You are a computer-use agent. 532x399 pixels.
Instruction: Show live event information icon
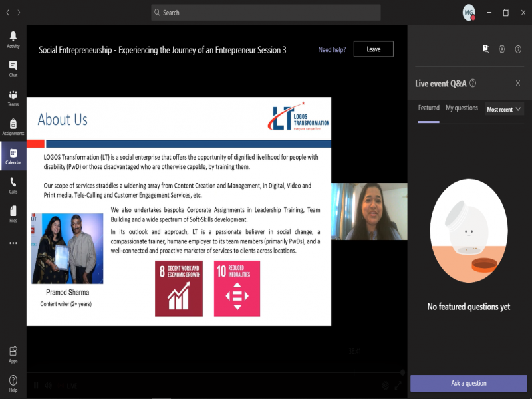pyautogui.click(x=518, y=49)
